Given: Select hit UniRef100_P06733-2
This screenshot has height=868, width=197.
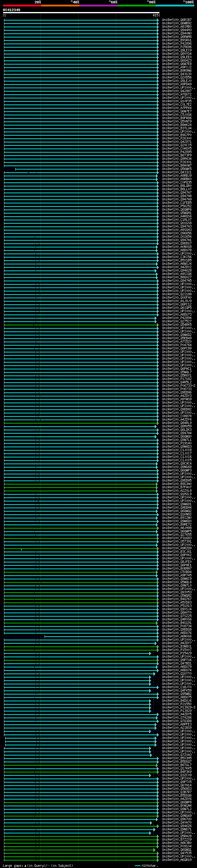Looking at the screenshot, I should tap(179, 386).
